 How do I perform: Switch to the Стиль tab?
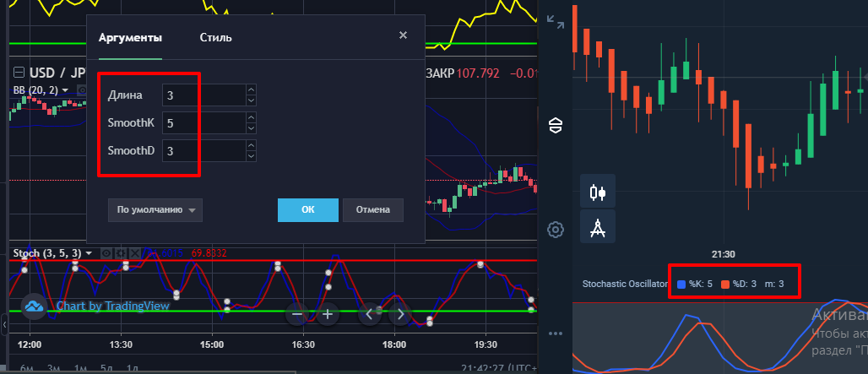[216, 38]
